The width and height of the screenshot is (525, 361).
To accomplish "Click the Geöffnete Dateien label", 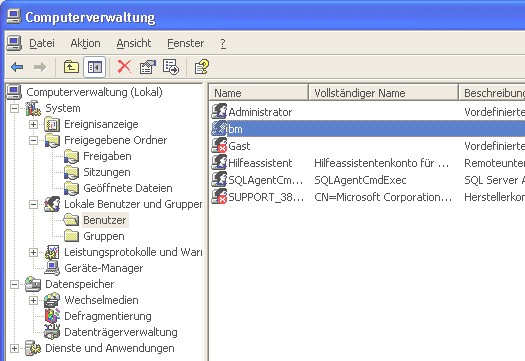I will pyautogui.click(x=128, y=188).
